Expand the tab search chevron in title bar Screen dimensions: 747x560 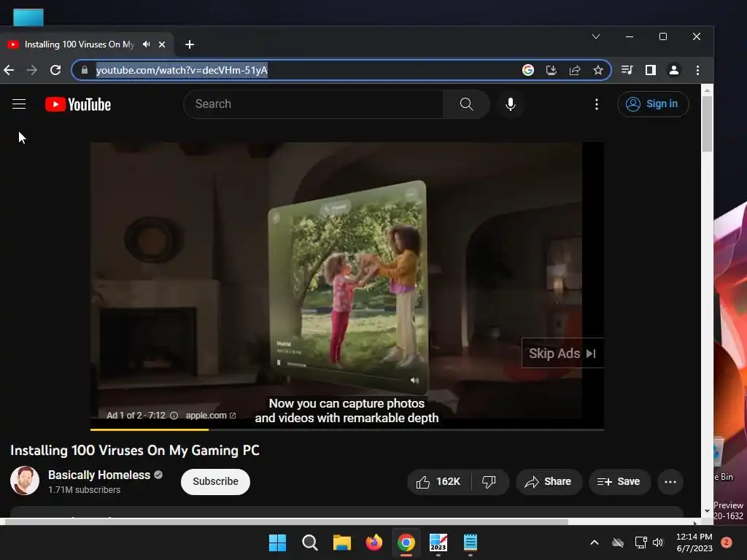tap(595, 36)
